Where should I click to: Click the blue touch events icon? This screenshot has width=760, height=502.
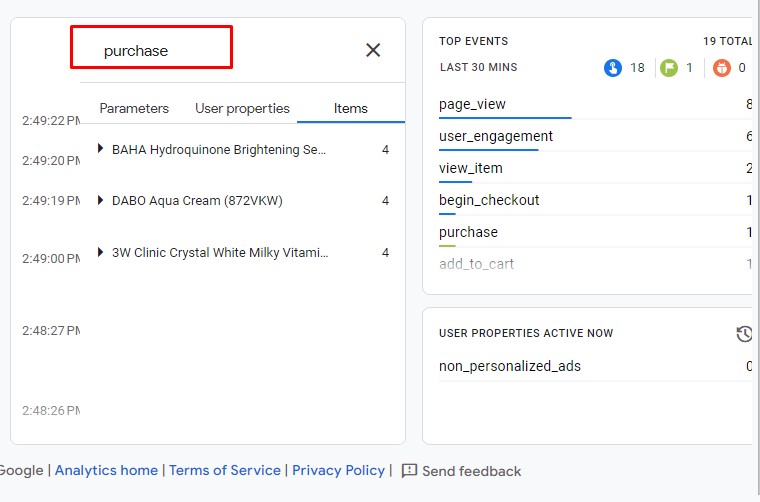point(613,68)
